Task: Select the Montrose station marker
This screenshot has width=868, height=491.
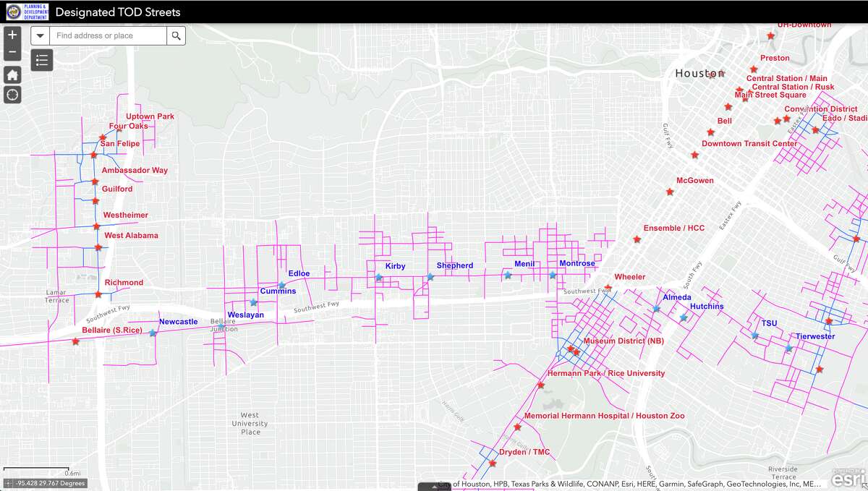Action: click(553, 275)
